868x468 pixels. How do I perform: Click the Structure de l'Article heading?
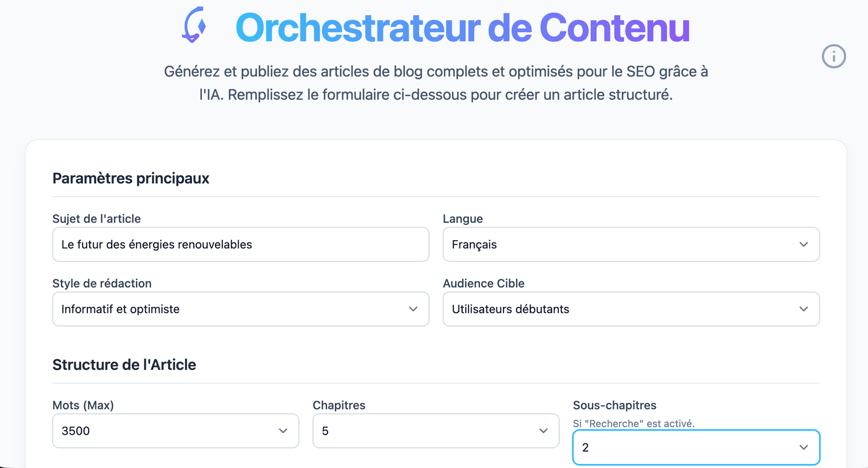tap(124, 364)
